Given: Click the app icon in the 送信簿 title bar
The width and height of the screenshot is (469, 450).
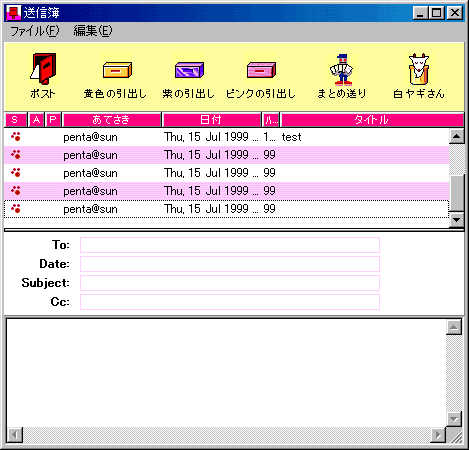Looking at the screenshot, I should [x=13, y=13].
